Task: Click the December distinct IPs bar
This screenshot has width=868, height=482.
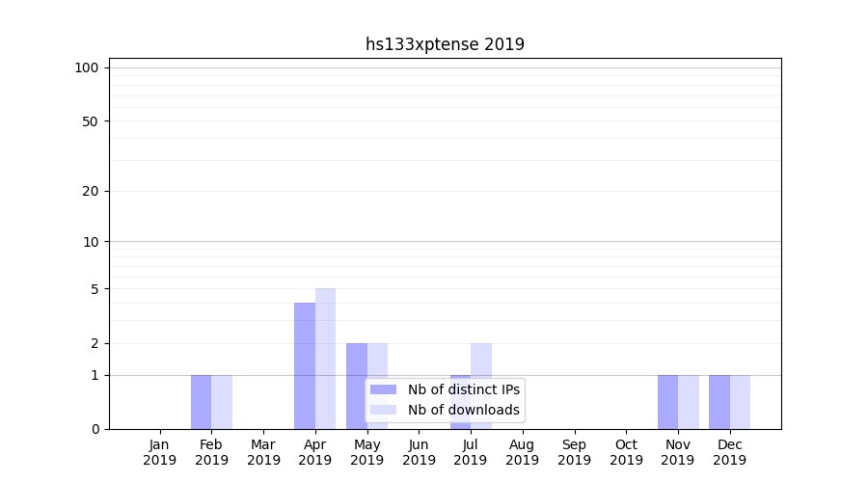Action: (x=719, y=401)
